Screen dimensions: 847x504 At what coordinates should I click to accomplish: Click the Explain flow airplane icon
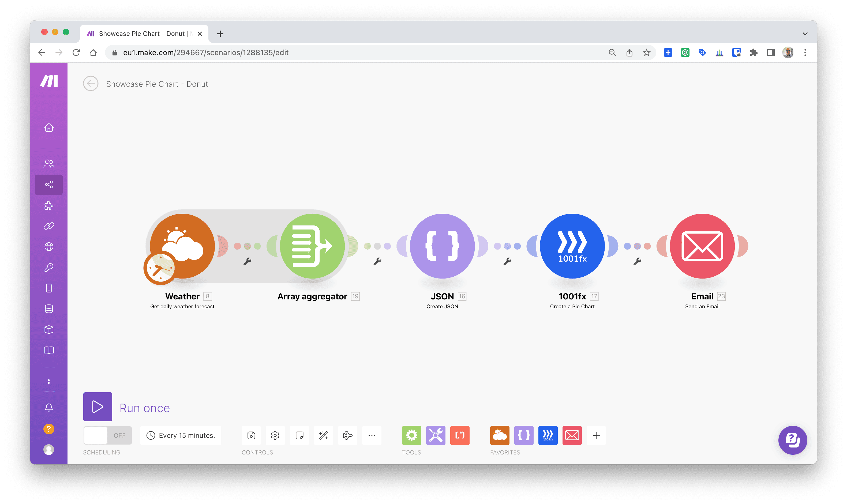[347, 435]
